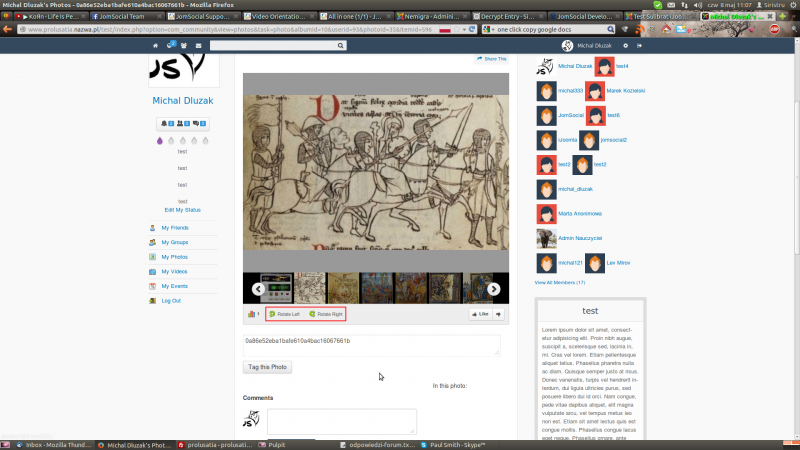
Task: Open Pulpit taskbar item
Action: pos(272,445)
